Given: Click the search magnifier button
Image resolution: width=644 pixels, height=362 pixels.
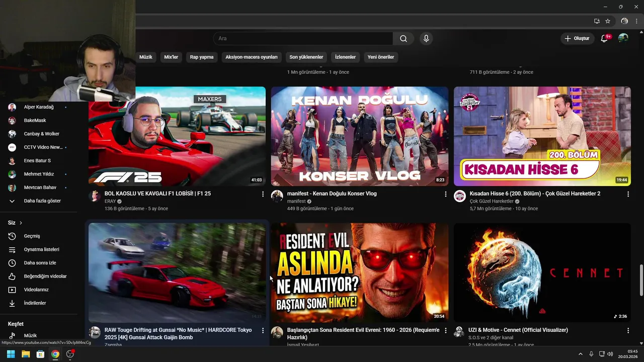Looking at the screenshot, I should [404, 39].
